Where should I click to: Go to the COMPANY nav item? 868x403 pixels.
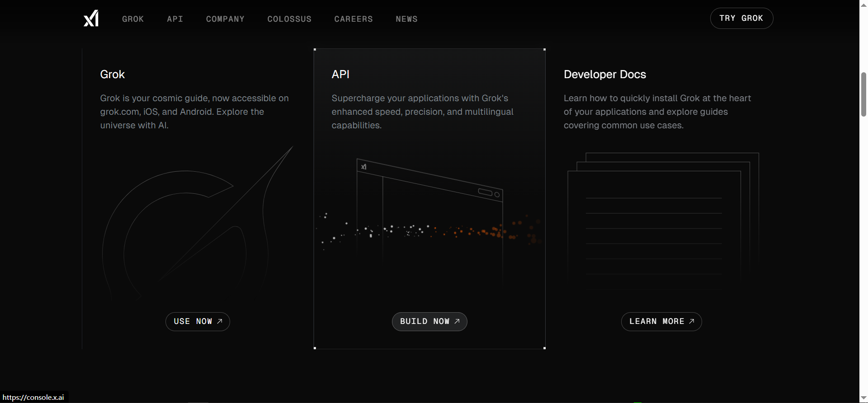pos(225,19)
